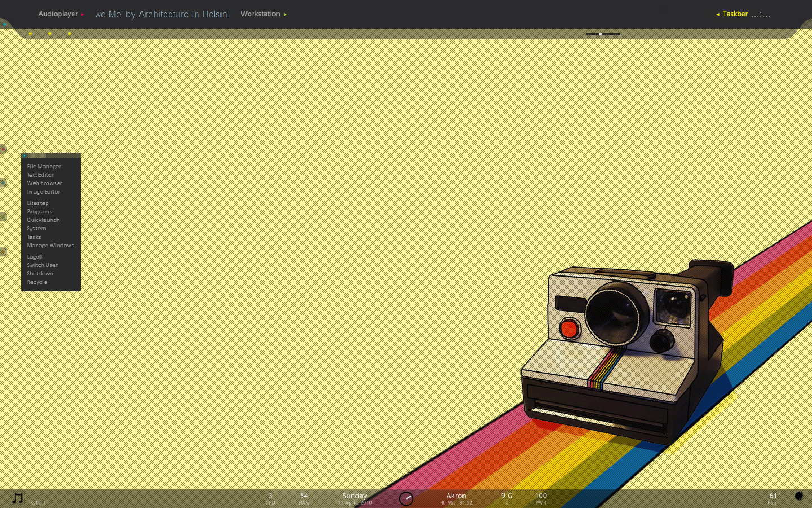This screenshot has width=812, height=508.
Task: Click the green dot tab on left edge
Action: click(x=3, y=217)
